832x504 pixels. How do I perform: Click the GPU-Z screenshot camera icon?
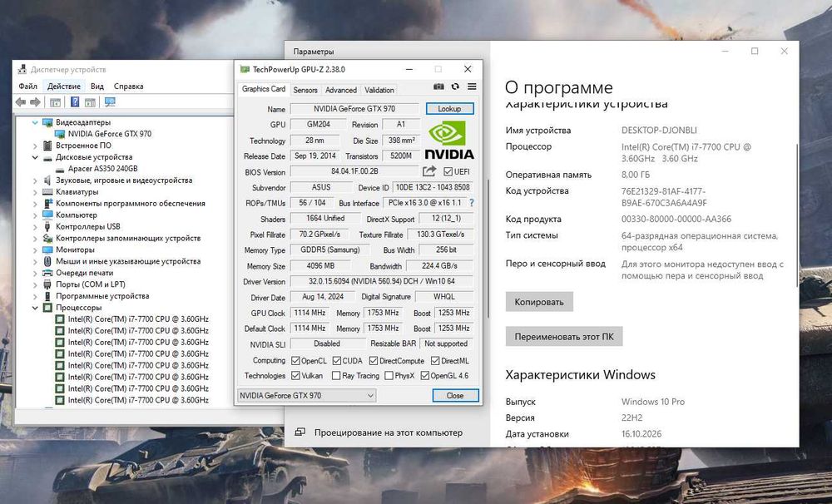click(438, 86)
